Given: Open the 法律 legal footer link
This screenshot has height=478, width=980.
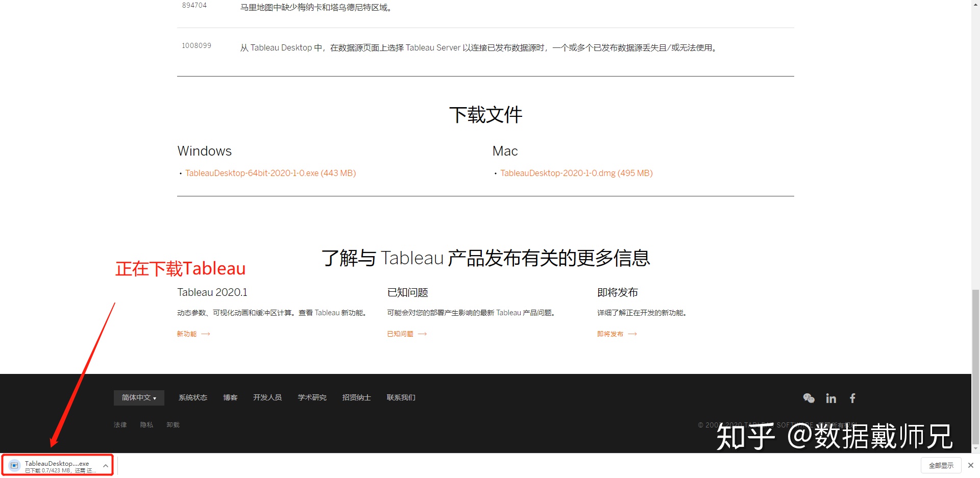Looking at the screenshot, I should pos(120,425).
